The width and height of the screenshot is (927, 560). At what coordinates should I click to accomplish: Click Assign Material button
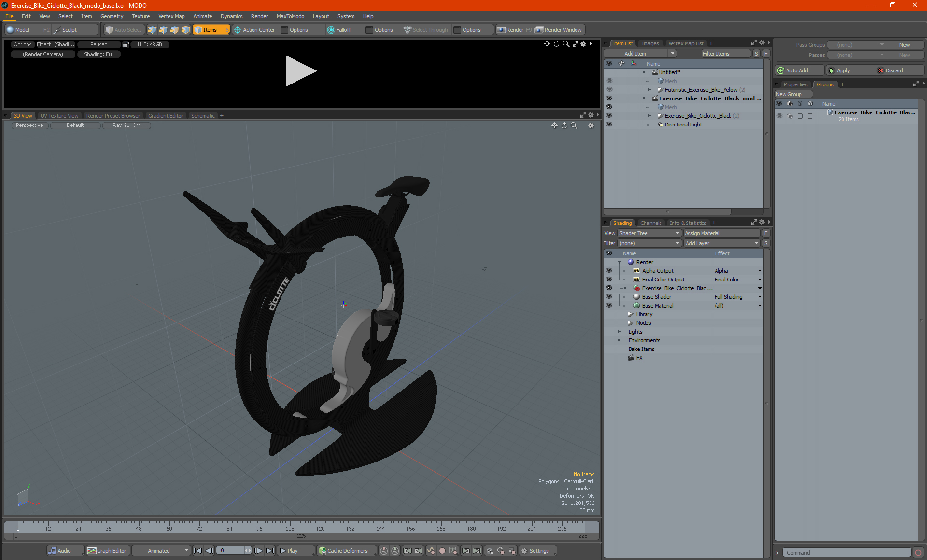point(722,233)
